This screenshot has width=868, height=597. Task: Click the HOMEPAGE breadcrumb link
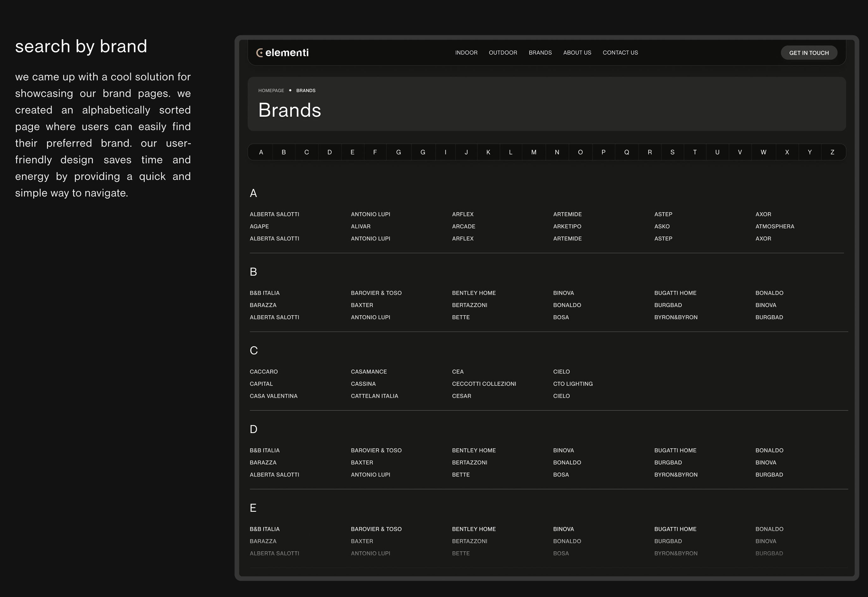[271, 90]
